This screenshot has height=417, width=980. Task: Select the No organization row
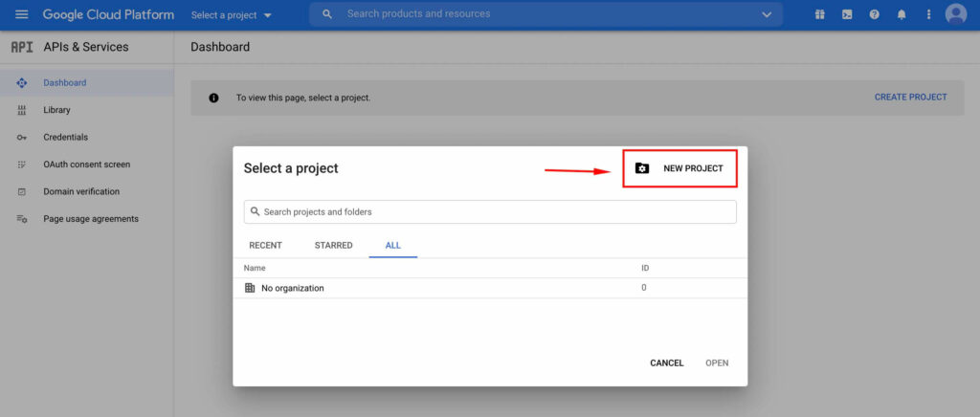(490, 288)
